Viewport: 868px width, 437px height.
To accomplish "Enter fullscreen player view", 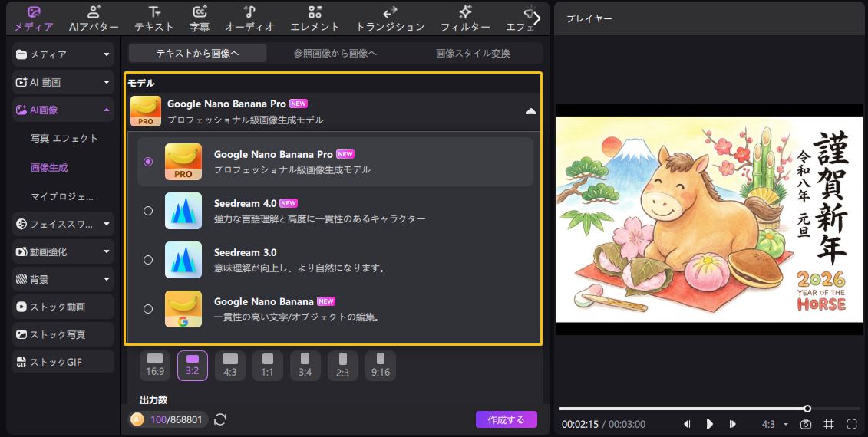I will coord(851,424).
